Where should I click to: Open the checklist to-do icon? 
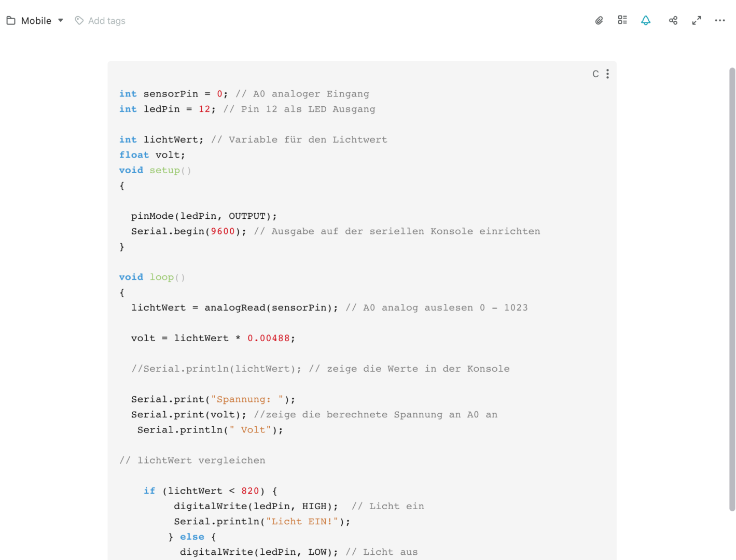pyautogui.click(x=622, y=20)
